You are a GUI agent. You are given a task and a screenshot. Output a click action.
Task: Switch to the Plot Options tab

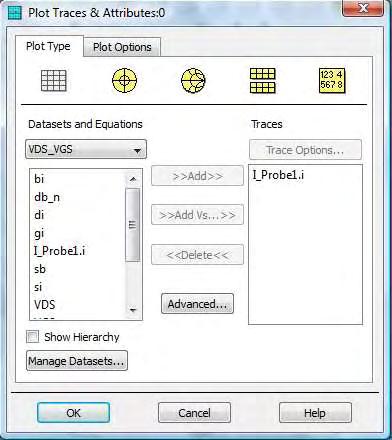(x=122, y=47)
